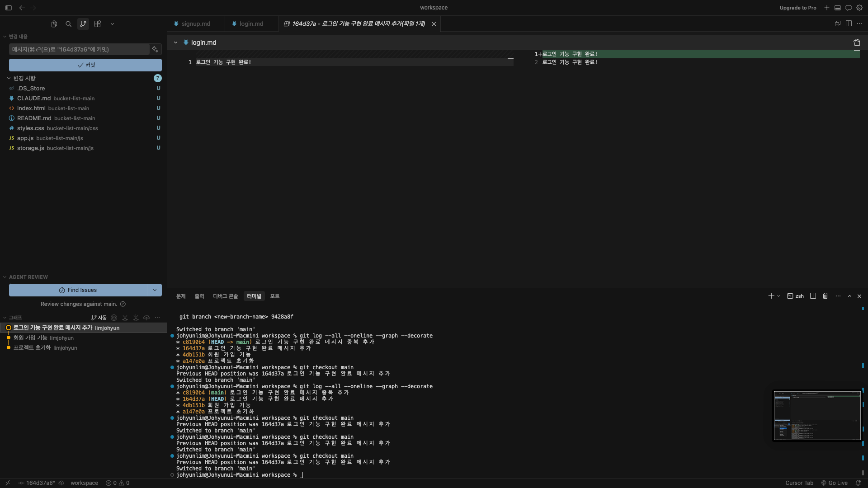Click the graph publish cloud icon

coord(146,318)
